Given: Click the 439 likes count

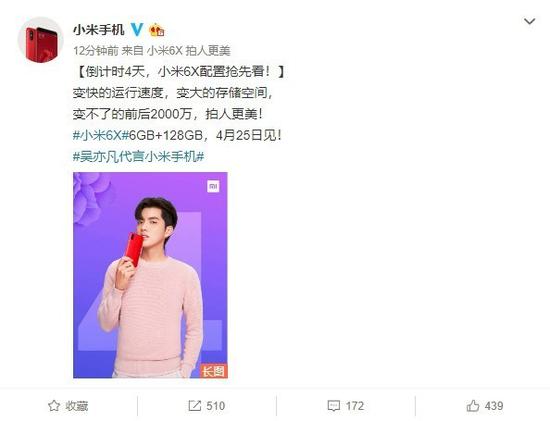Looking at the screenshot, I should pyautogui.click(x=494, y=406).
